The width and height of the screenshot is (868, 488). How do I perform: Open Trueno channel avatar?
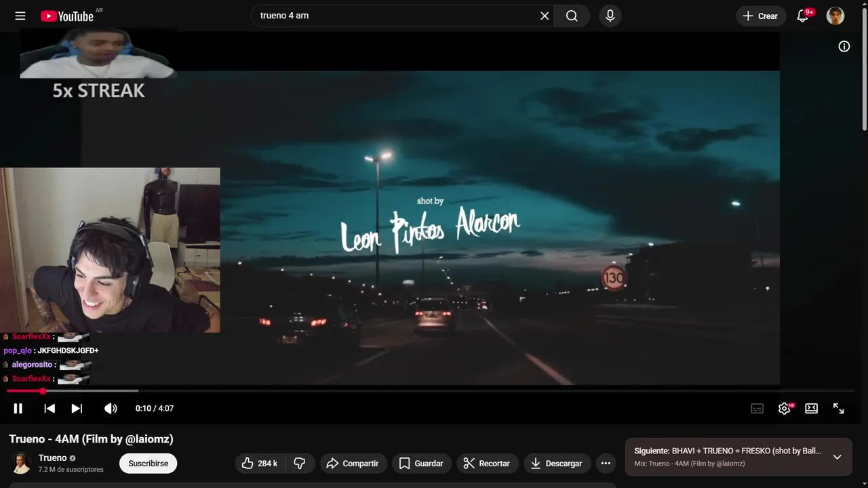pyautogui.click(x=20, y=464)
